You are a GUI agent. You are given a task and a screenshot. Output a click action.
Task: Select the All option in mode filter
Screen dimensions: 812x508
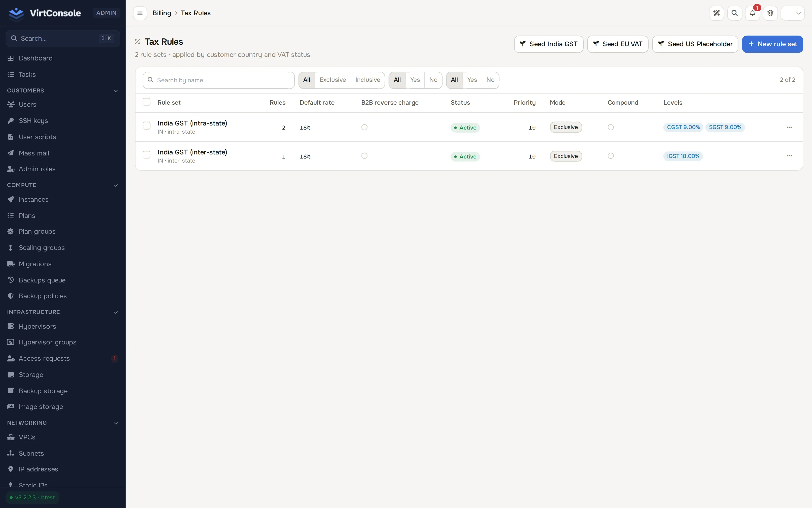coord(307,80)
